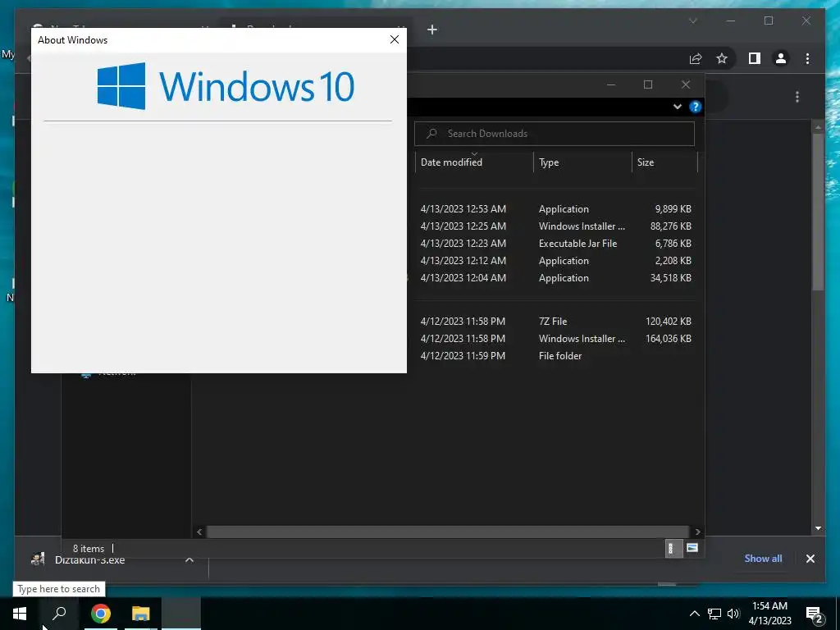Open a new Chrome tab with plus button
840x630 pixels.
(432, 30)
